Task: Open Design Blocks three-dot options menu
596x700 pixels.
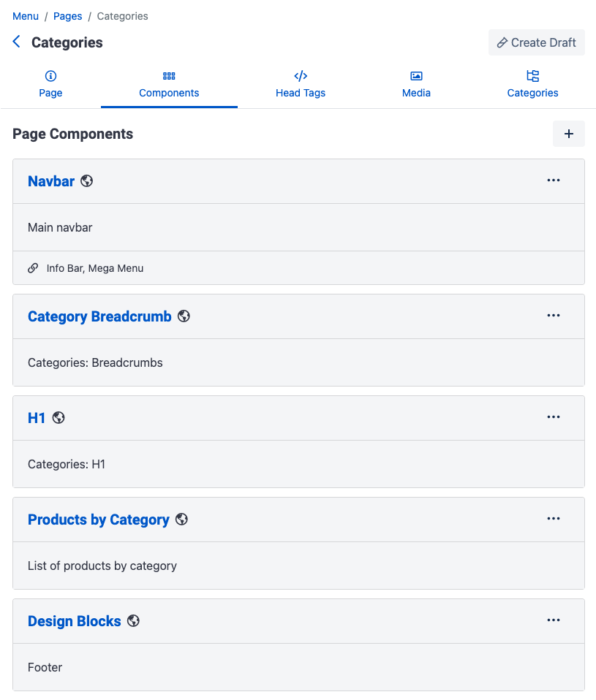Action: (553, 620)
